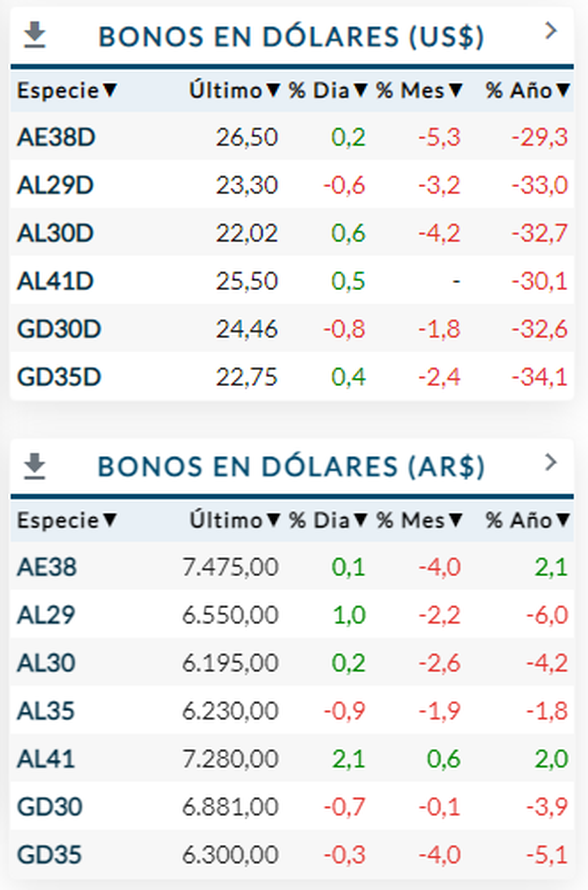The image size is (588, 890).
Task: Sort AR$ table by Especie column
Action: coord(67,520)
